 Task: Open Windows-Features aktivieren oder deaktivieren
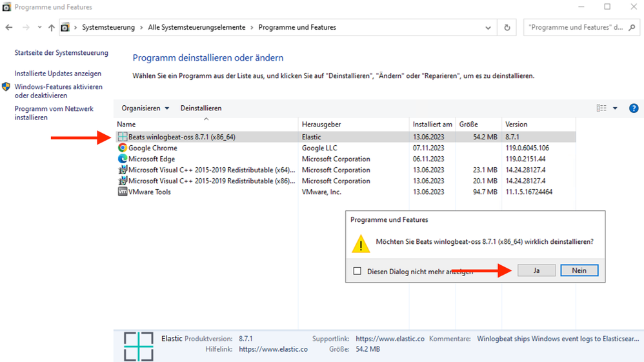tap(58, 91)
